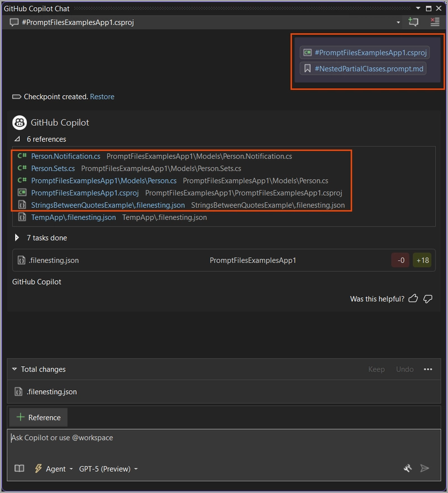Click the Agent lightning bolt icon

pyautogui.click(x=39, y=468)
